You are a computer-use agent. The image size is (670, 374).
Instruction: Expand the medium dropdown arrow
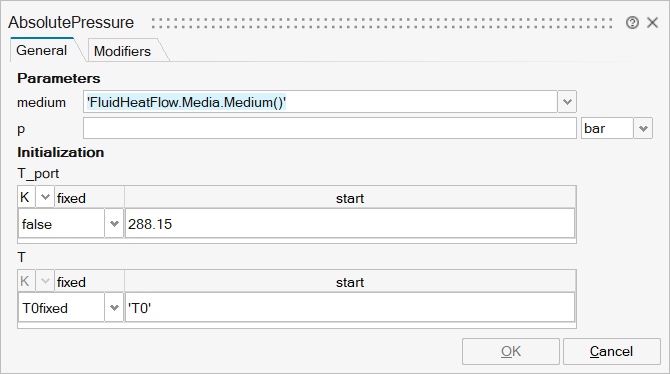567,102
